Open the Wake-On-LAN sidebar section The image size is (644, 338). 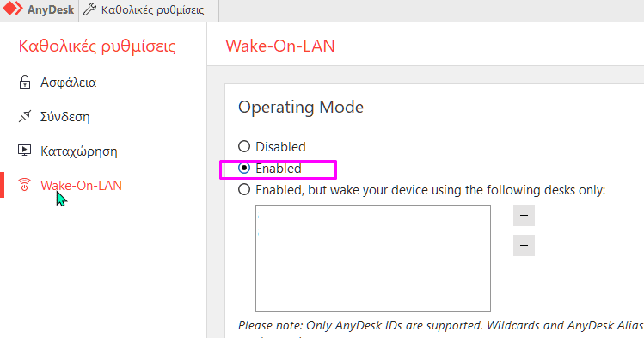coord(81,185)
